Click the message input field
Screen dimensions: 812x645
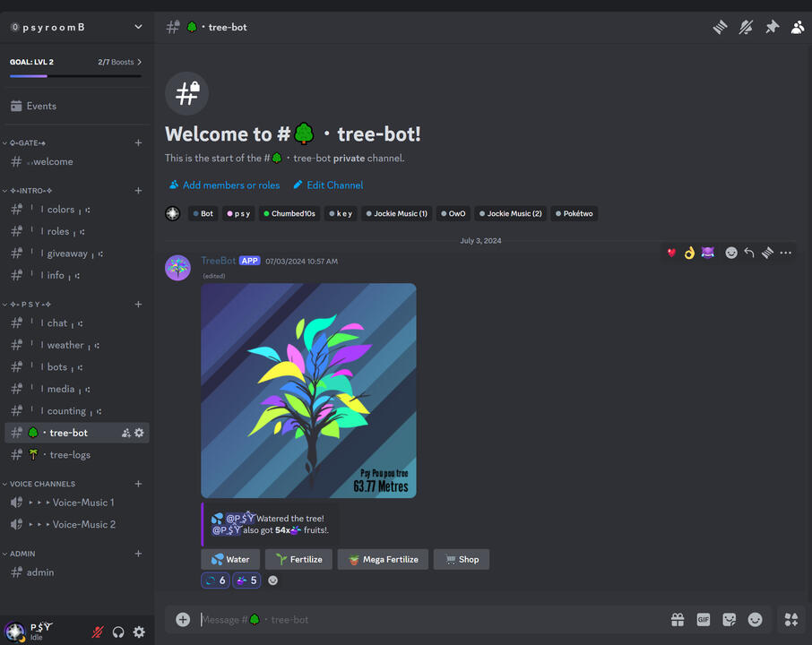click(403, 619)
